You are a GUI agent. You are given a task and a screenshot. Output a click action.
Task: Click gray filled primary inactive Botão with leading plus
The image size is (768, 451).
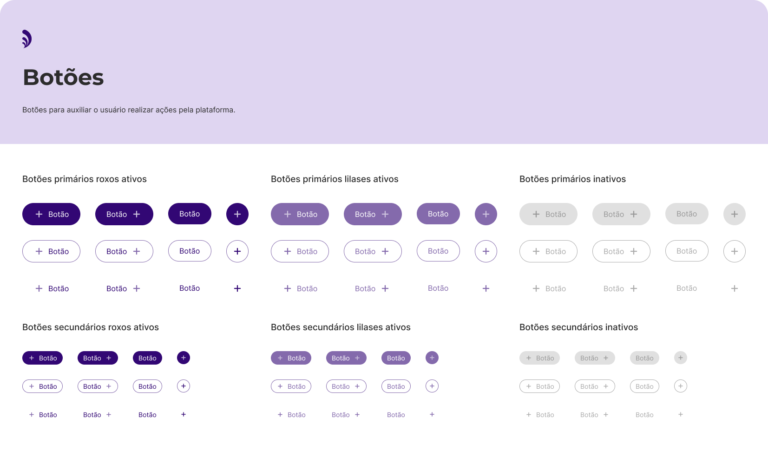pyautogui.click(x=549, y=214)
